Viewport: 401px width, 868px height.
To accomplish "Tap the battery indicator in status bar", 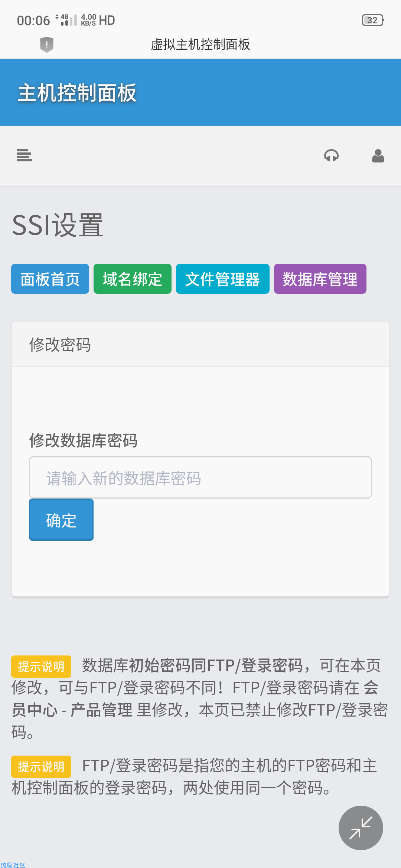I will pyautogui.click(x=373, y=20).
